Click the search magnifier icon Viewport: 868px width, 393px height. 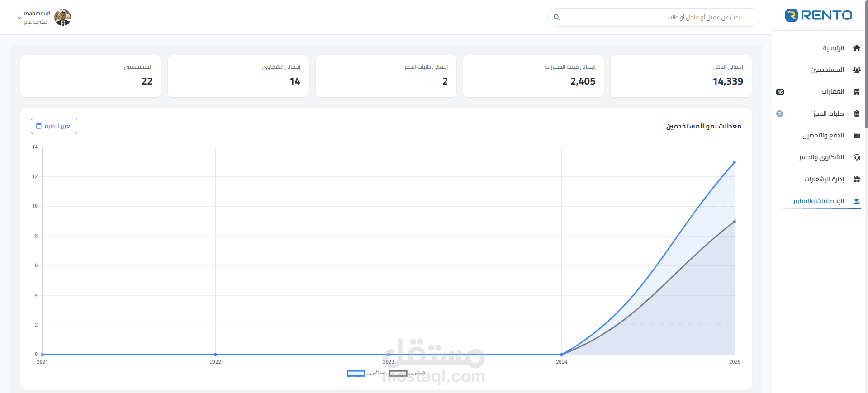tap(556, 17)
